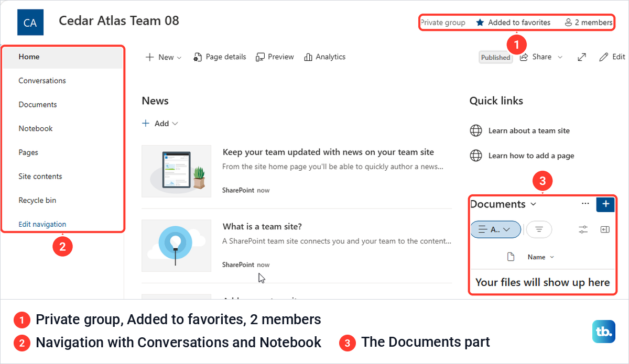Click the Added to favorites star
Screen dimensions: 629x364
click(480, 23)
